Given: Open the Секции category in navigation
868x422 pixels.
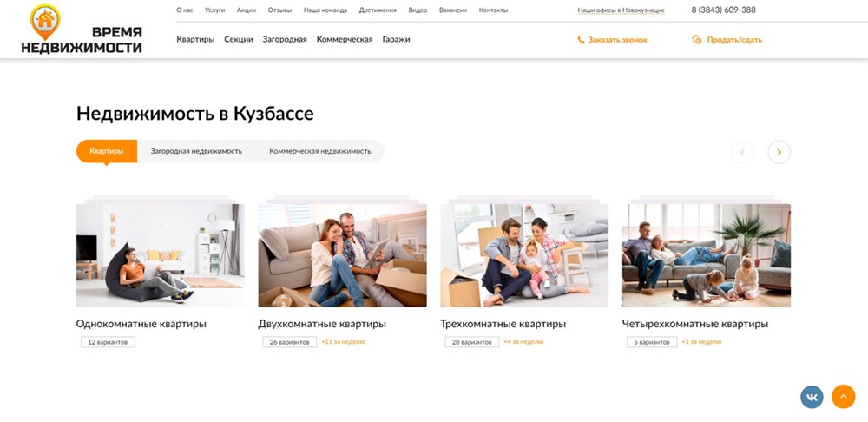Looking at the screenshot, I should tap(239, 39).
